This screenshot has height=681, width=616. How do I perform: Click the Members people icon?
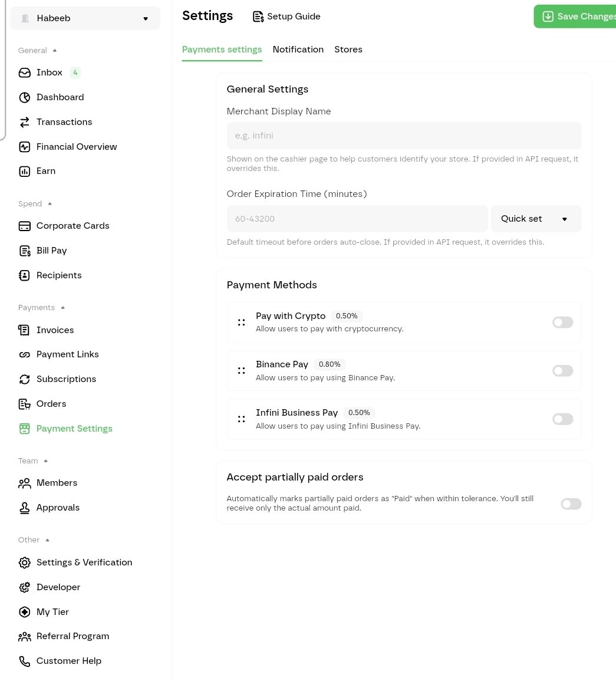coord(25,483)
